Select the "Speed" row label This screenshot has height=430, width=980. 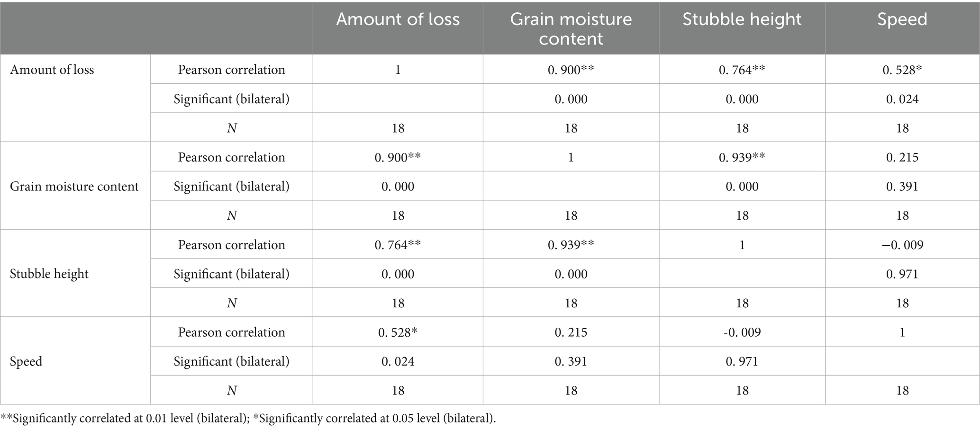tap(26, 362)
